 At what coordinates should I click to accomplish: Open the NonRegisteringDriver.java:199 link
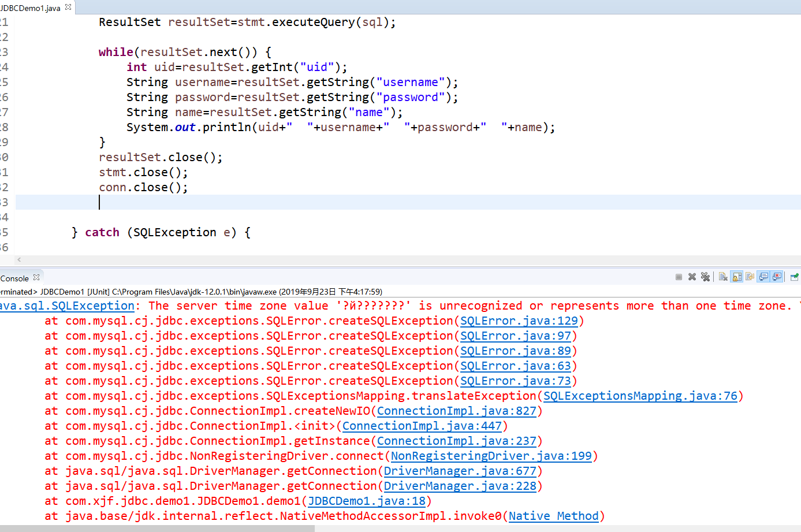click(x=491, y=456)
